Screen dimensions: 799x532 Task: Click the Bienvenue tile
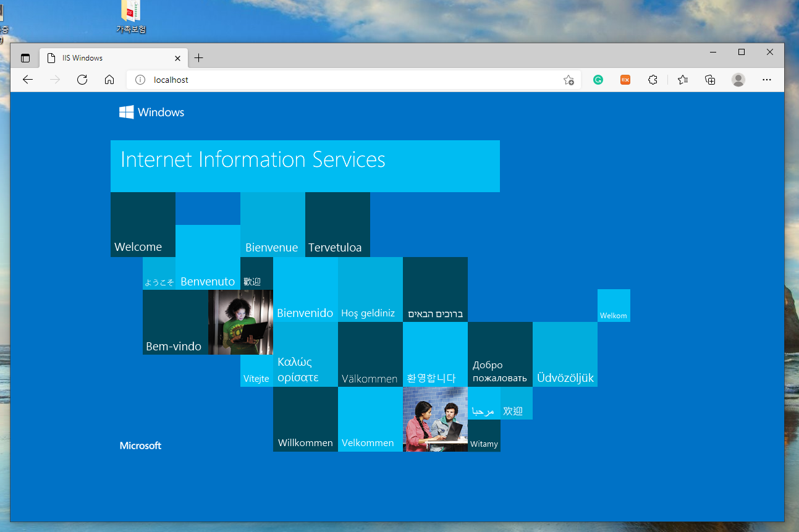(x=273, y=224)
